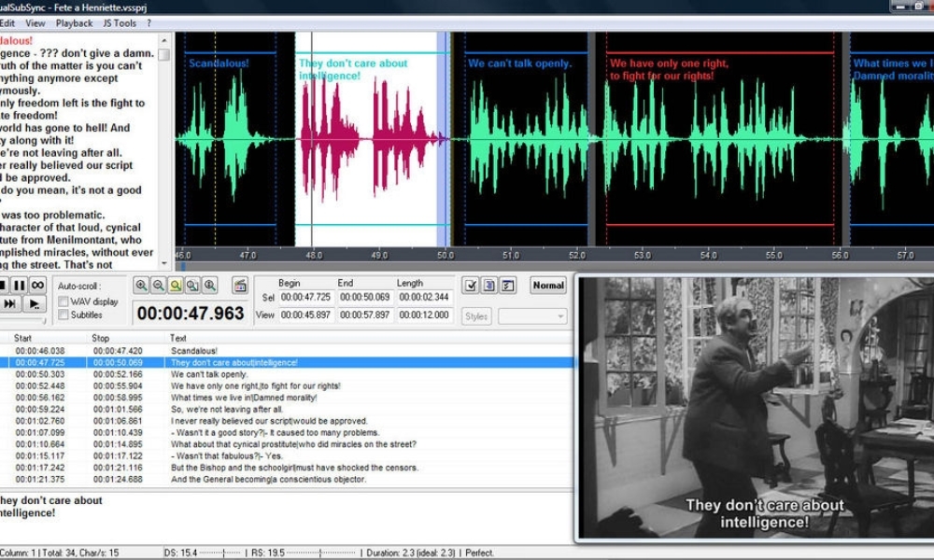Image resolution: width=934 pixels, height=560 pixels.
Task: Select red 'We have only one right' region
Action: (x=719, y=139)
